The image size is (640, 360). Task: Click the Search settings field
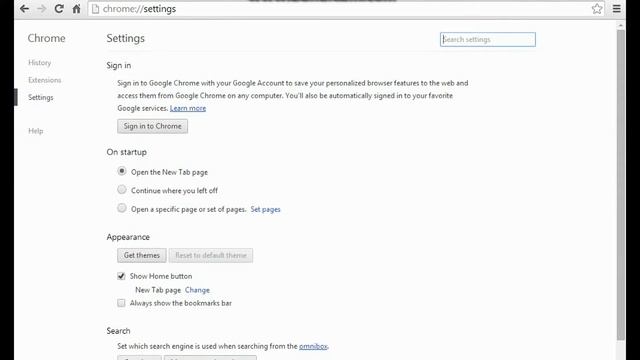(488, 40)
